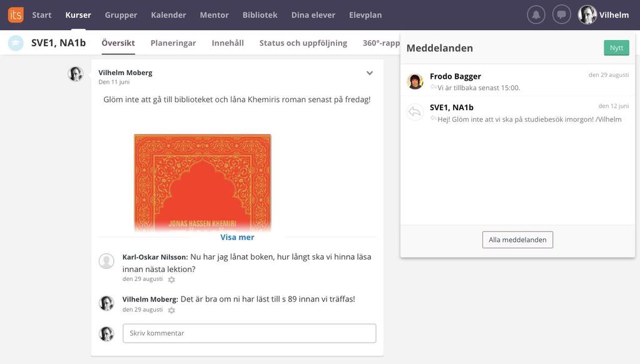The image size is (640, 364).
Task: Switch to the Innehåll tab
Action: point(228,43)
